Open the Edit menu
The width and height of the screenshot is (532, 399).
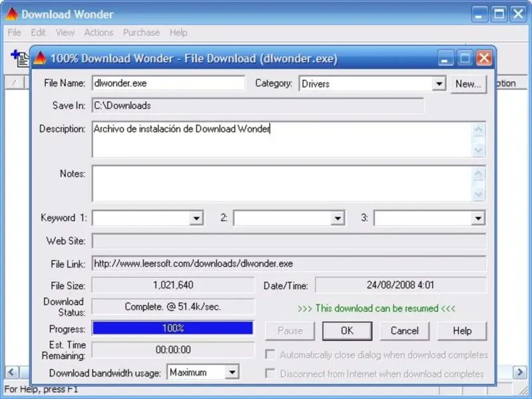(38, 33)
